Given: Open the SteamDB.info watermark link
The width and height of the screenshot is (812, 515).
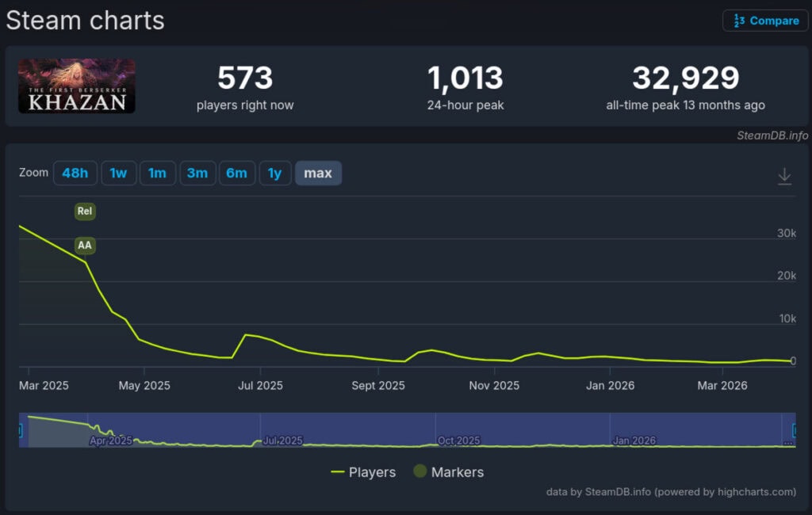Looking at the screenshot, I should point(772,135).
